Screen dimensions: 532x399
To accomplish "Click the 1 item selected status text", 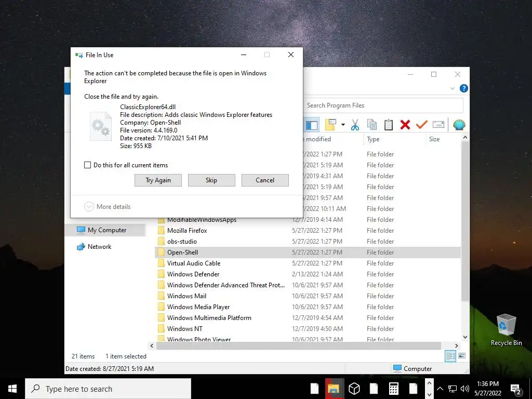I will point(126,356).
